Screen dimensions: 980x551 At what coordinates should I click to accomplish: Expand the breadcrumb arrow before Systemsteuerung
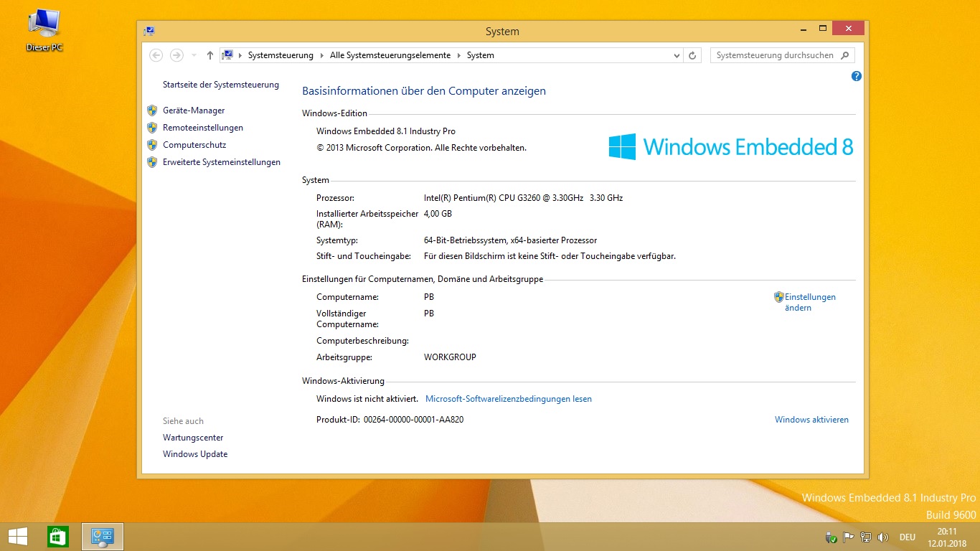[x=240, y=55]
